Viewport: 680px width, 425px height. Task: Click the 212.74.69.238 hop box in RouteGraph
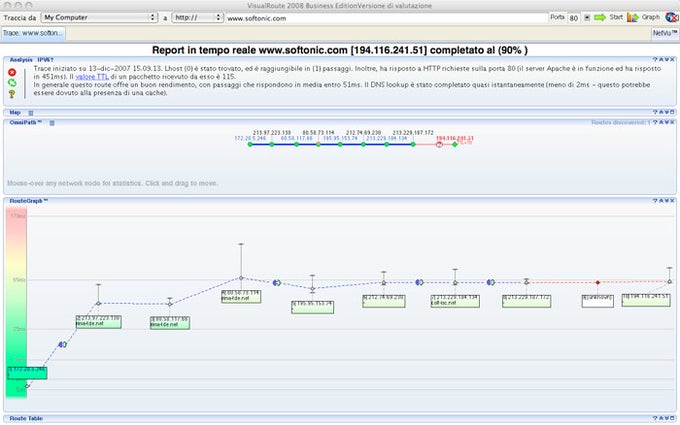[x=384, y=301]
